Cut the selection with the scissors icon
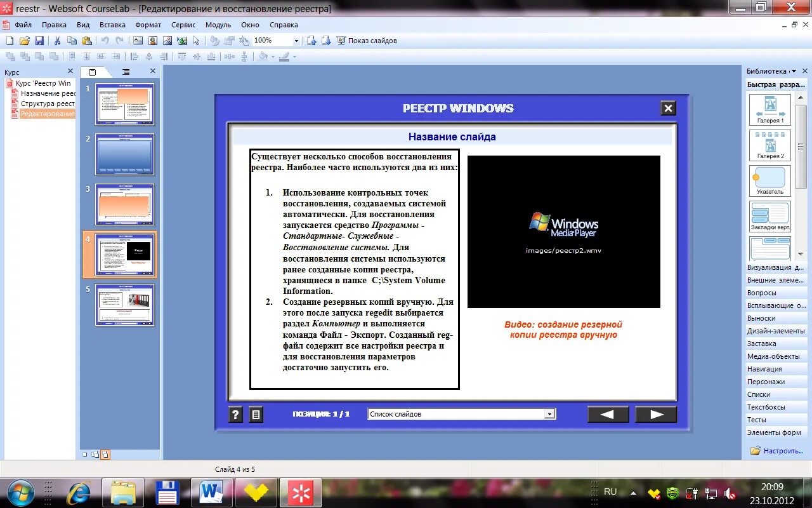The image size is (812, 508). point(57,41)
